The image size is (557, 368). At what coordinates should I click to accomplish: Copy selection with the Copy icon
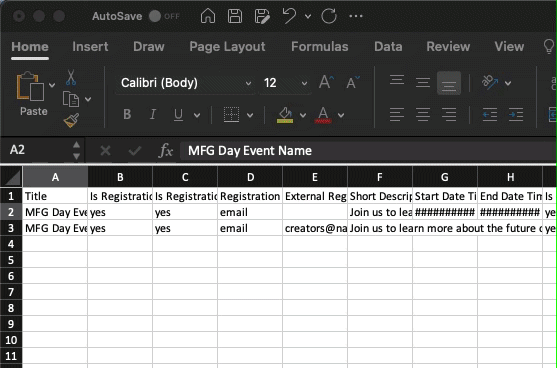pos(71,99)
